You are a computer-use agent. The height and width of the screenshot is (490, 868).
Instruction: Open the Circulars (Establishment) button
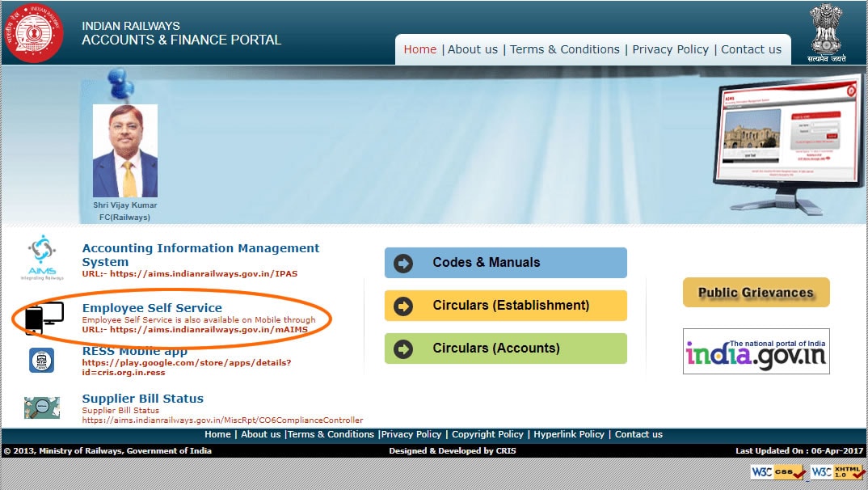click(x=505, y=306)
